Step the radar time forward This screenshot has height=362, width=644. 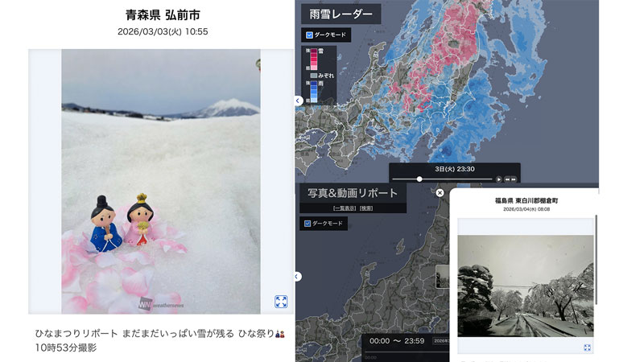(x=514, y=179)
